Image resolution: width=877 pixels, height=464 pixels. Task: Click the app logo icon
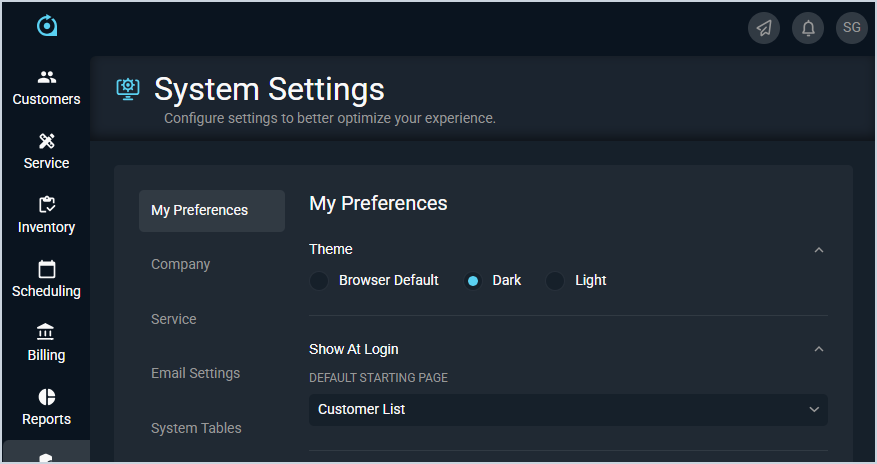pyautogui.click(x=47, y=26)
